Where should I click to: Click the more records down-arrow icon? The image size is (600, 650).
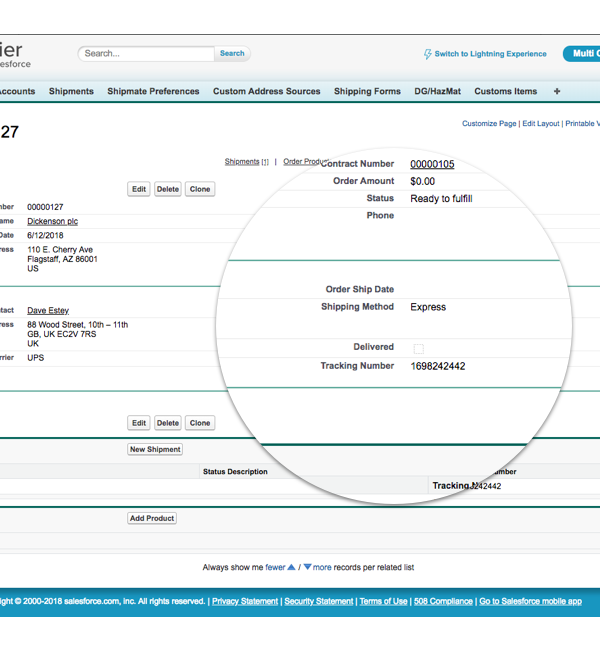[x=307, y=567]
